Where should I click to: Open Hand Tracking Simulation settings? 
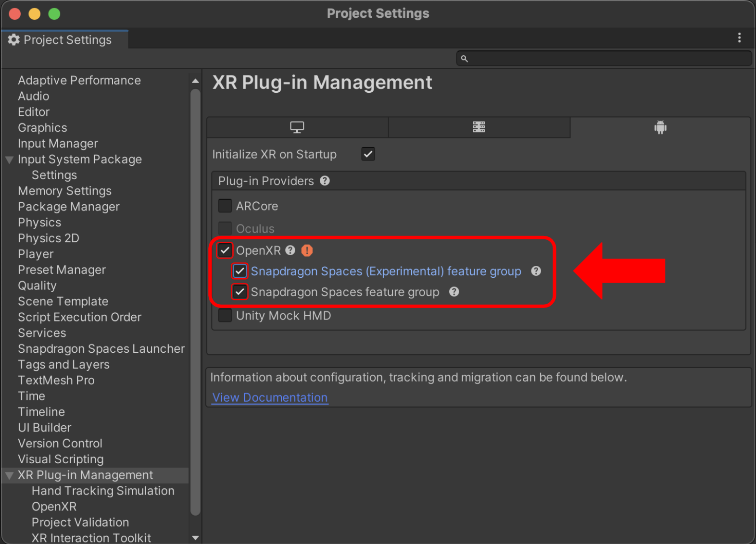pyautogui.click(x=103, y=491)
